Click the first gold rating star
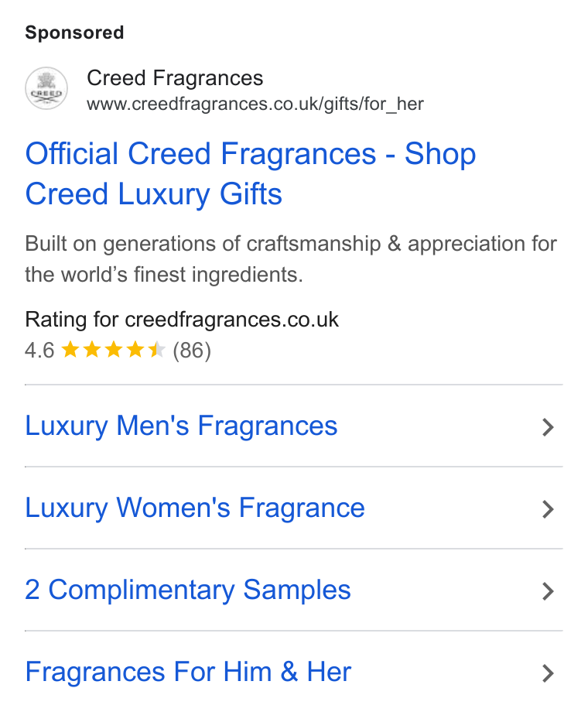The height and width of the screenshot is (712, 588). (x=70, y=350)
